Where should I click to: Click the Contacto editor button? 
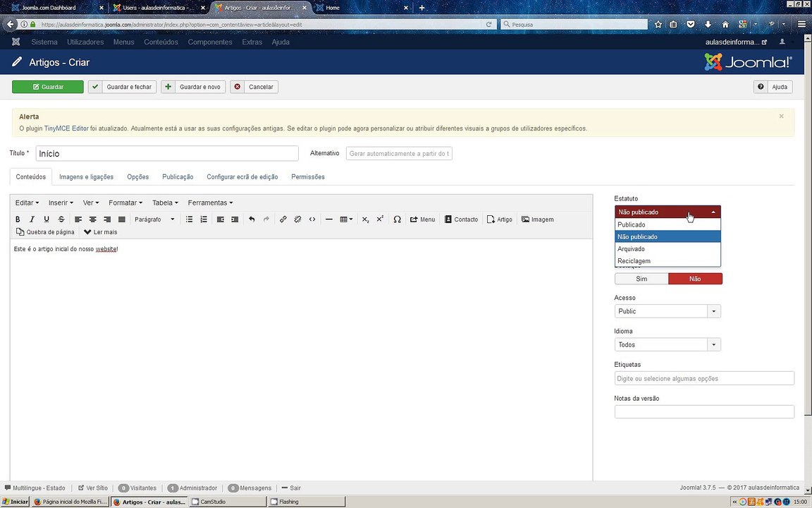coord(461,219)
